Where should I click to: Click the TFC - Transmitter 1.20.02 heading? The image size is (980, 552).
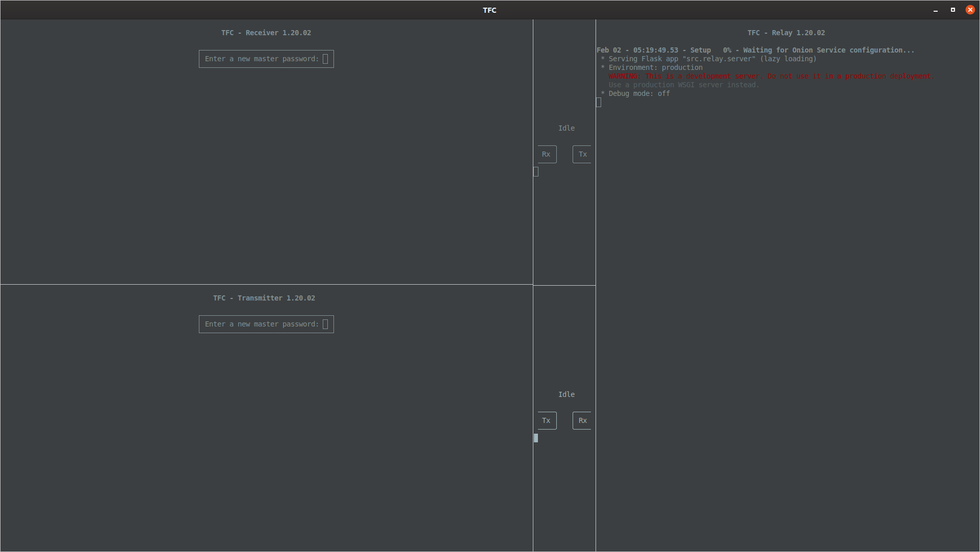(x=264, y=298)
